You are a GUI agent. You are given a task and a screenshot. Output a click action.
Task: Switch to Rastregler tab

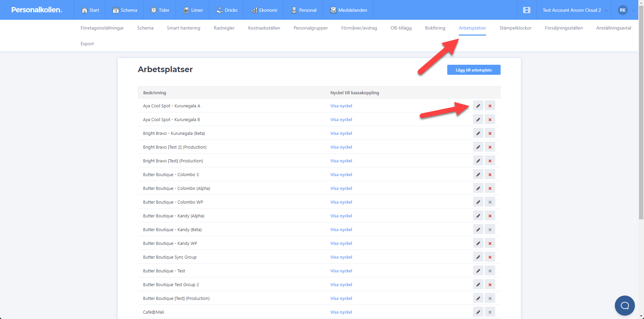click(x=224, y=28)
